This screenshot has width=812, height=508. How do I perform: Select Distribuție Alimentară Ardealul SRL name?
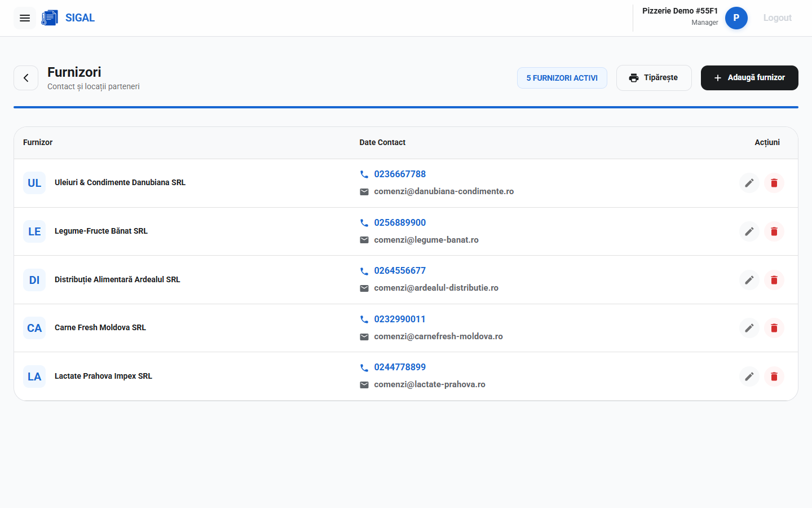[117, 279]
